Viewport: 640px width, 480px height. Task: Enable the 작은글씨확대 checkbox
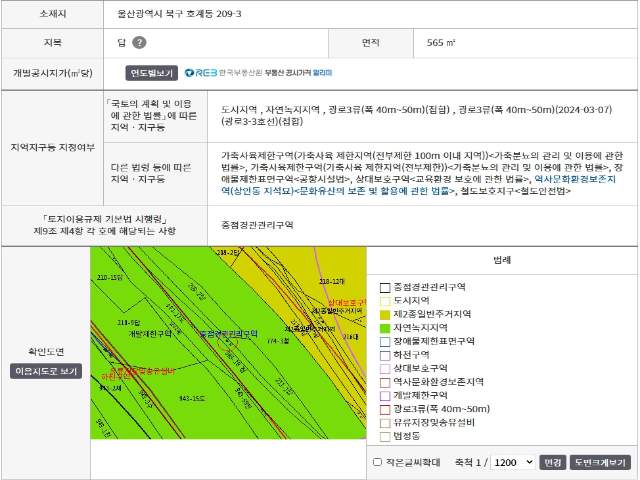(x=377, y=462)
